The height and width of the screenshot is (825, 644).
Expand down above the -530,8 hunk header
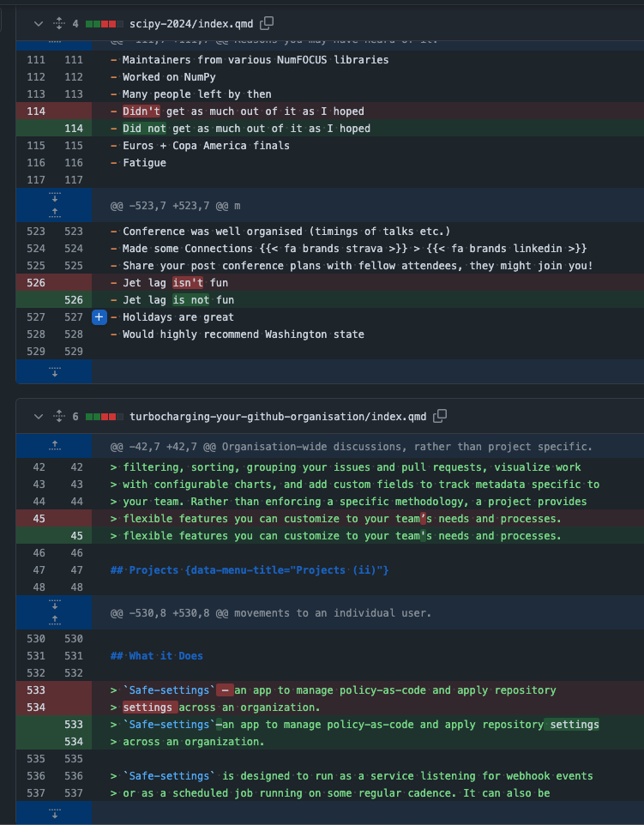(x=55, y=605)
